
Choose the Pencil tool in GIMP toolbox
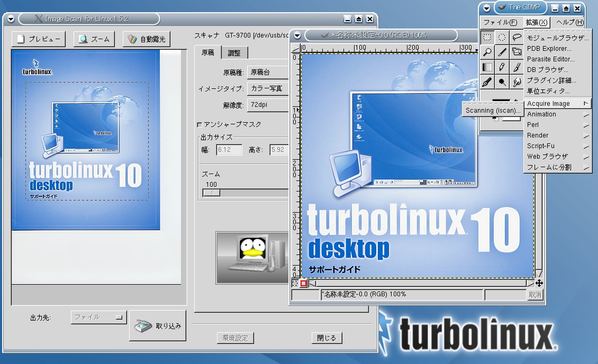click(502, 67)
